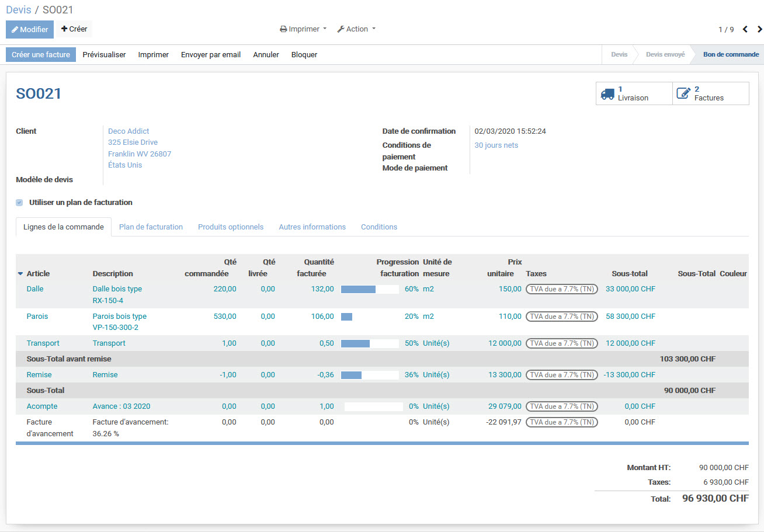
Task: Open the Imprimer dropdown menu
Action: pos(303,29)
